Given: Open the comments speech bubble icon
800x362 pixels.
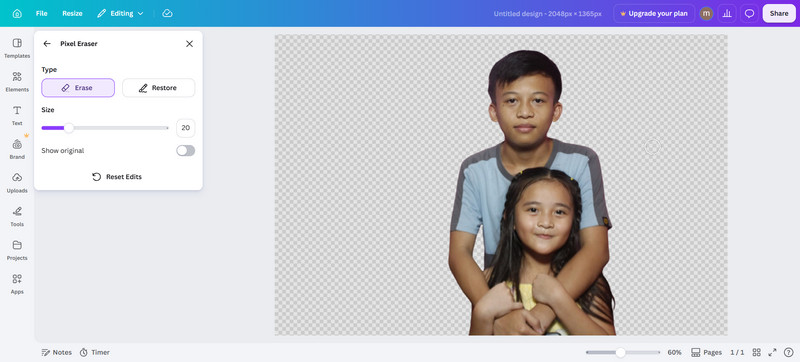Looking at the screenshot, I should [x=749, y=14].
